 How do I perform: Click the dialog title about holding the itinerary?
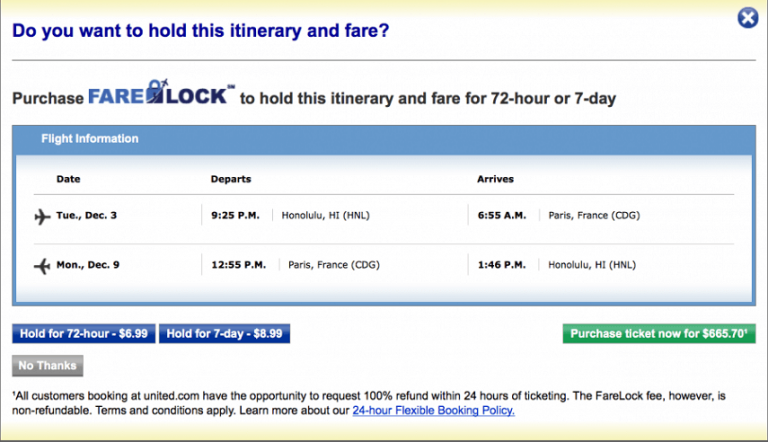tap(200, 30)
